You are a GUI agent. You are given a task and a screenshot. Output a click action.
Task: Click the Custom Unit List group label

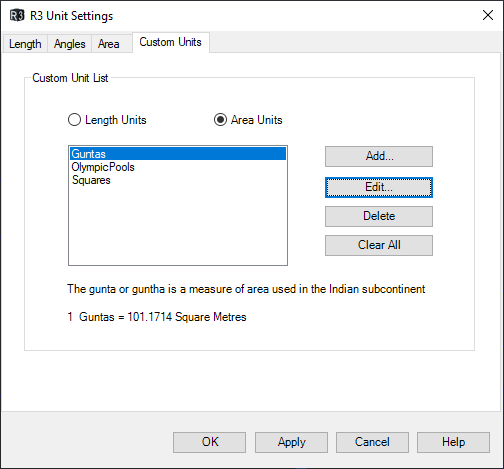(70, 78)
